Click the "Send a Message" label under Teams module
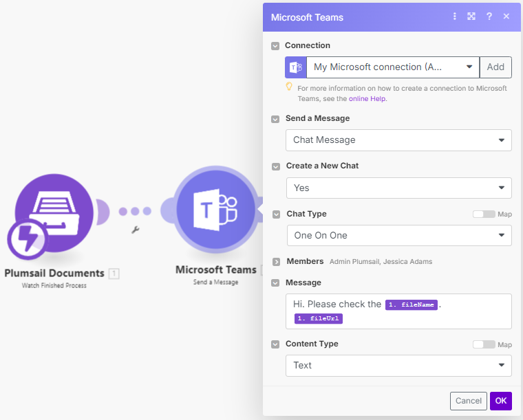This screenshot has height=420, width=523. [x=215, y=282]
